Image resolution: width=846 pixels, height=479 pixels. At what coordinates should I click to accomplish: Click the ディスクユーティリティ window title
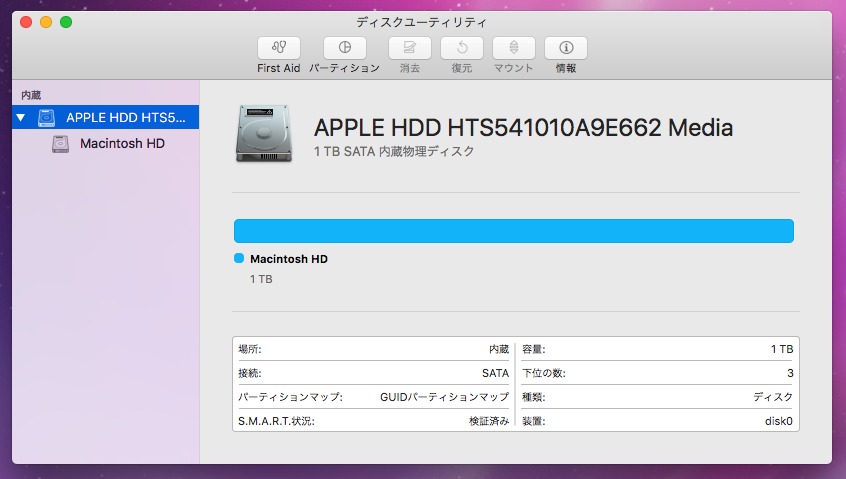[x=421, y=22]
